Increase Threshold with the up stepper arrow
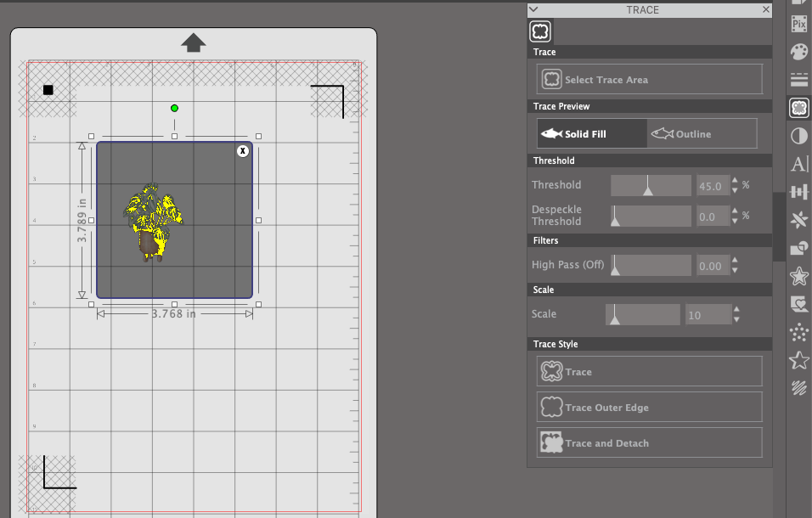Viewport: 812px width, 518px height. (x=735, y=181)
